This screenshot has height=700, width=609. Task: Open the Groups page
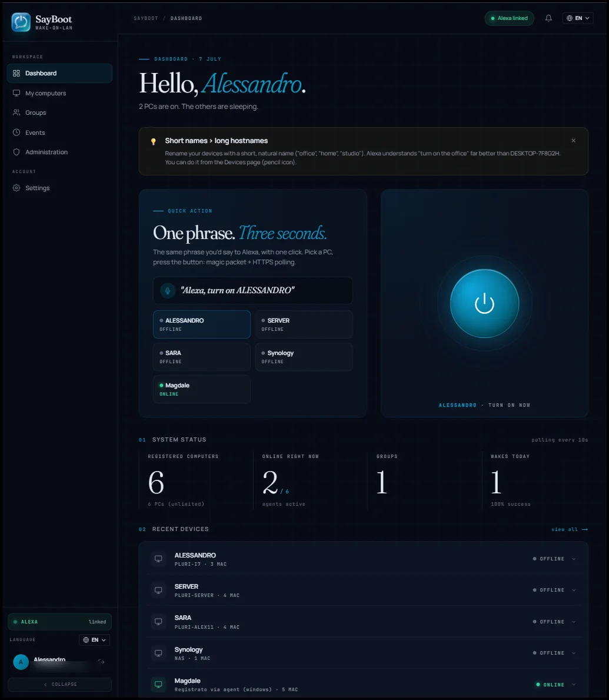pyautogui.click(x=60, y=112)
